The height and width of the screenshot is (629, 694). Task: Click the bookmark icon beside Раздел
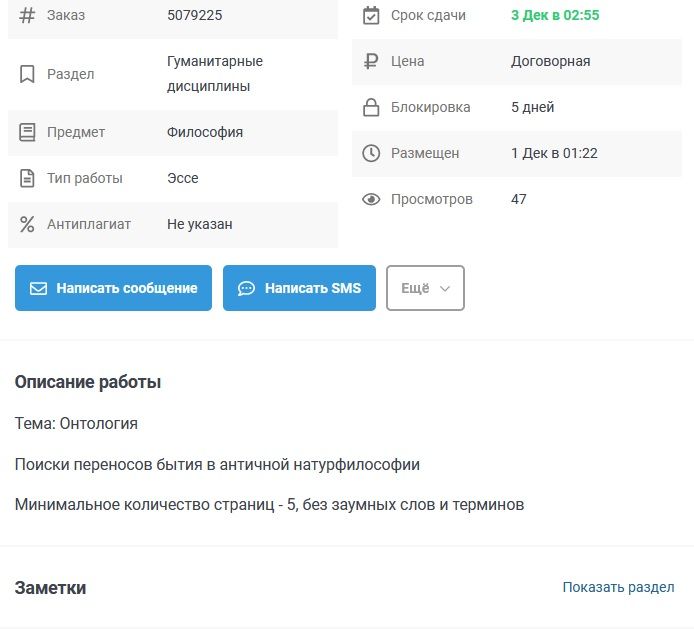tap(27, 74)
